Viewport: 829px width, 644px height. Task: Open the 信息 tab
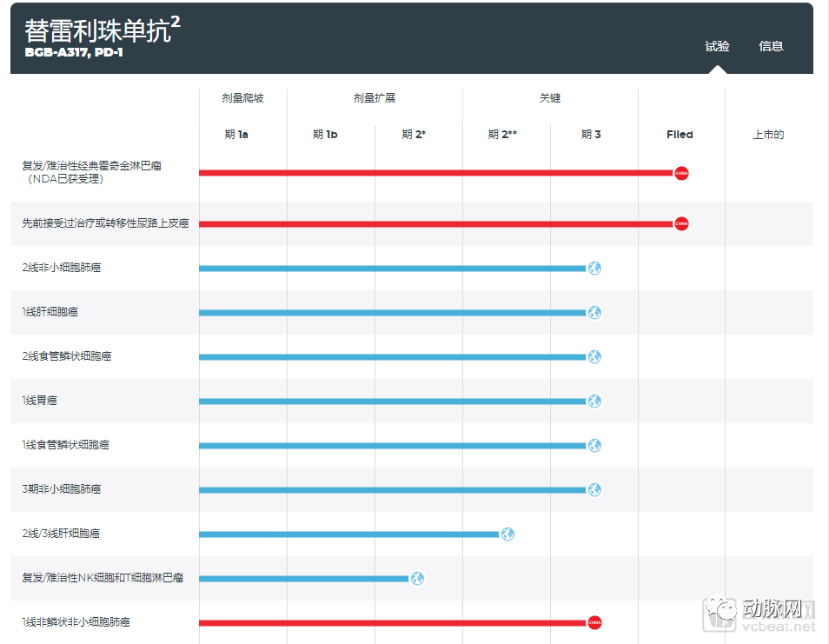(x=771, y=47)
